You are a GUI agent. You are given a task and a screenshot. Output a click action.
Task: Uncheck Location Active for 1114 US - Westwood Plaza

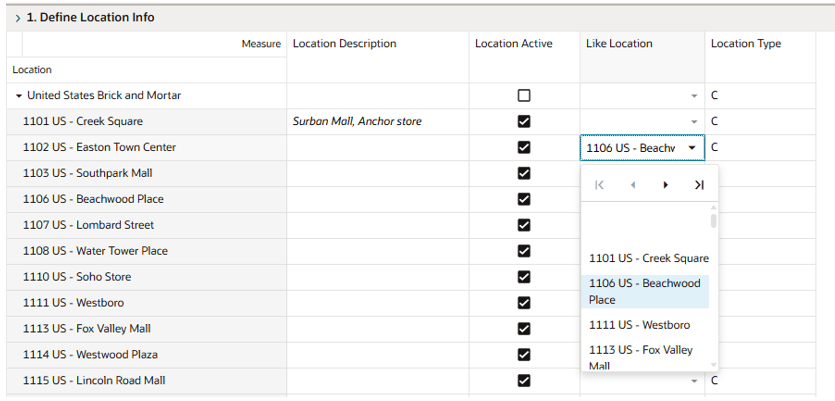(524, 355)
